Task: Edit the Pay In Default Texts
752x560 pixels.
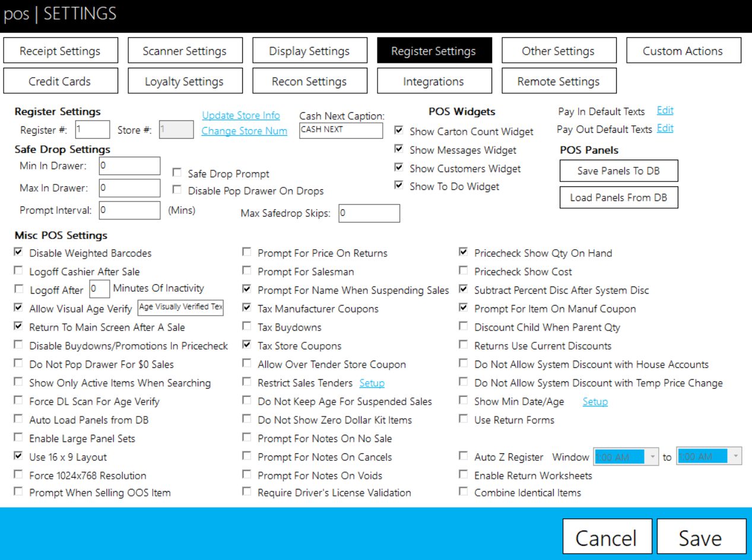Action: click(x=665, y=110)
